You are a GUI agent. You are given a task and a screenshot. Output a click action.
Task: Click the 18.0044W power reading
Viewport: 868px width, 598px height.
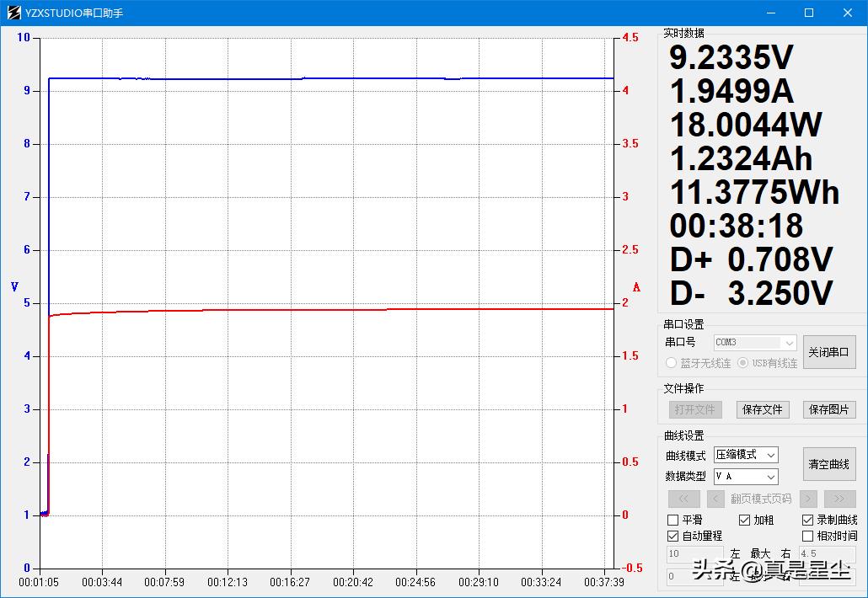click(746, 125)
